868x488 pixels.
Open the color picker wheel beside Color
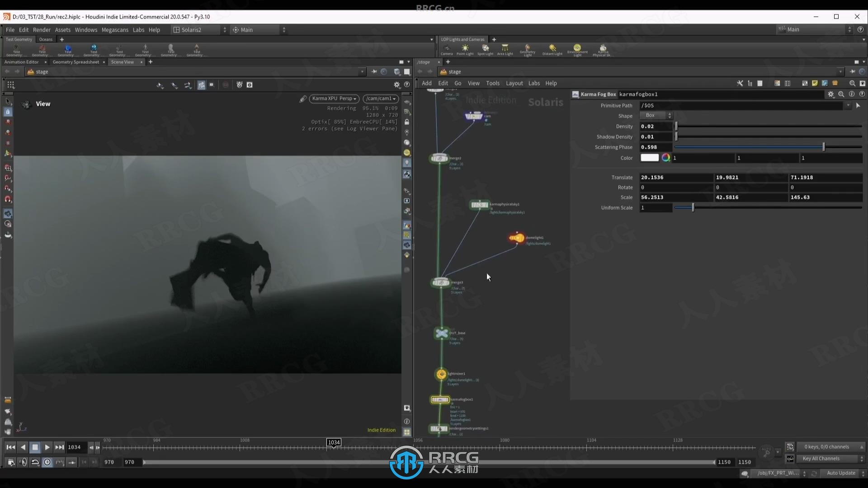665,158
